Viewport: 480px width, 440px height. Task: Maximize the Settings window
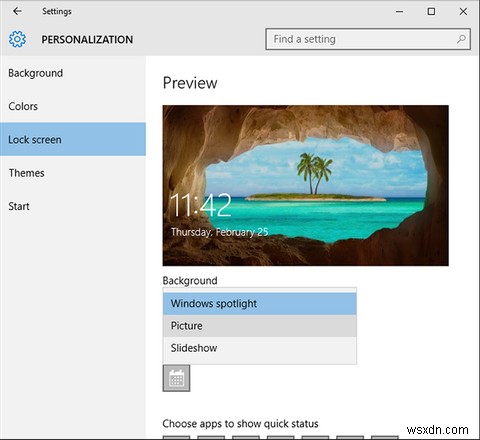click(431, 12)
